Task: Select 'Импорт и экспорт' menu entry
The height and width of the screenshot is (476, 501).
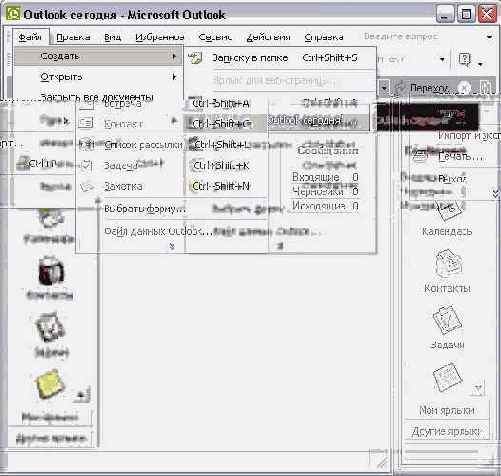Action: tap(468, 135)
